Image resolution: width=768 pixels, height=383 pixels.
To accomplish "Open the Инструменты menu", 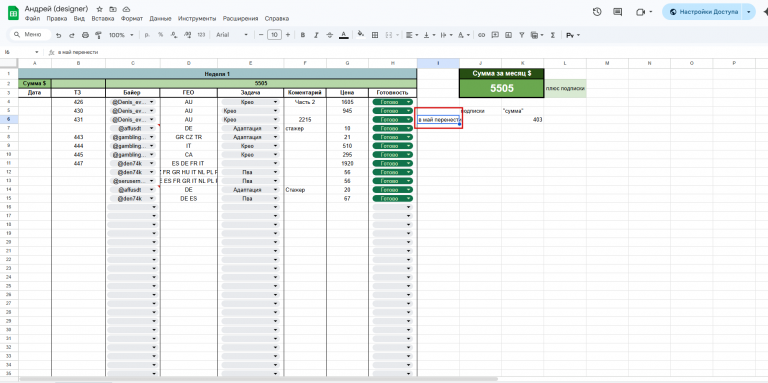I will pyautogui.click(x=197, y=19).
